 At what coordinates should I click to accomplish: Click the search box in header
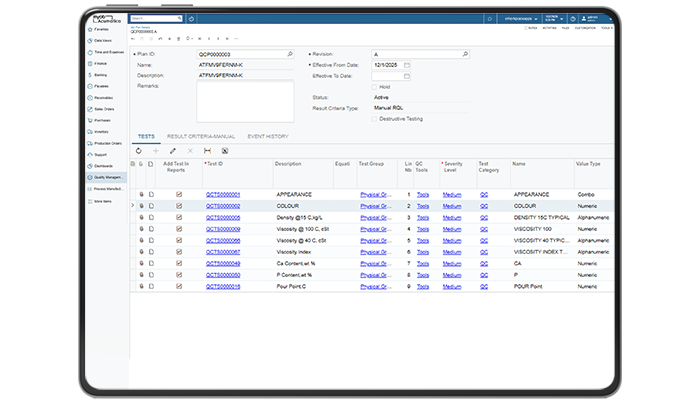tap(156, 19)
